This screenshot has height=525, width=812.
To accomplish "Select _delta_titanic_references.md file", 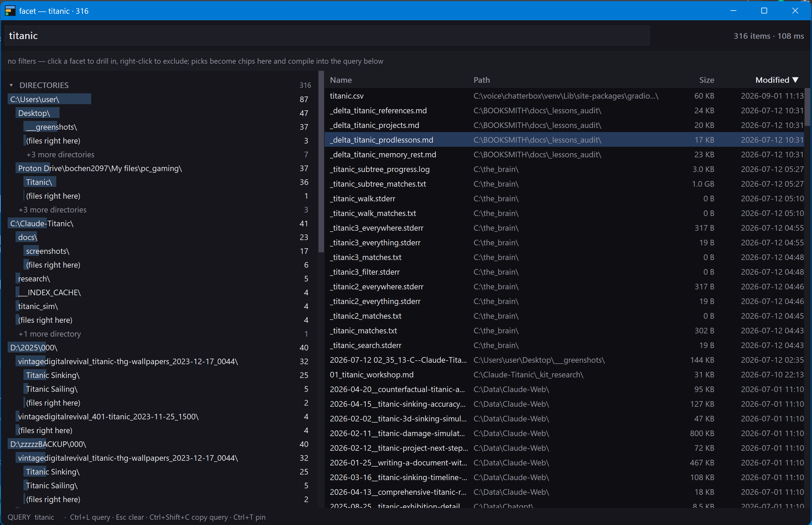I will tap(564, 110).
